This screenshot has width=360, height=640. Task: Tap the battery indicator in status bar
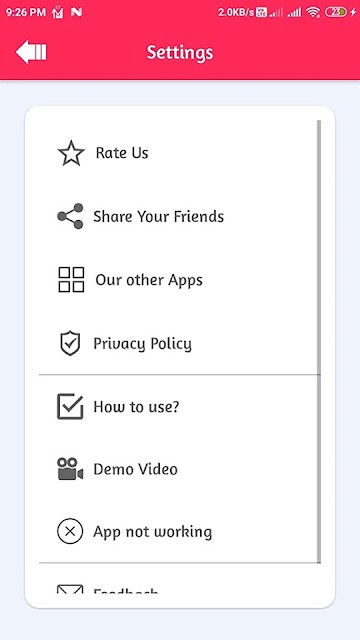(x=336, y=12)
